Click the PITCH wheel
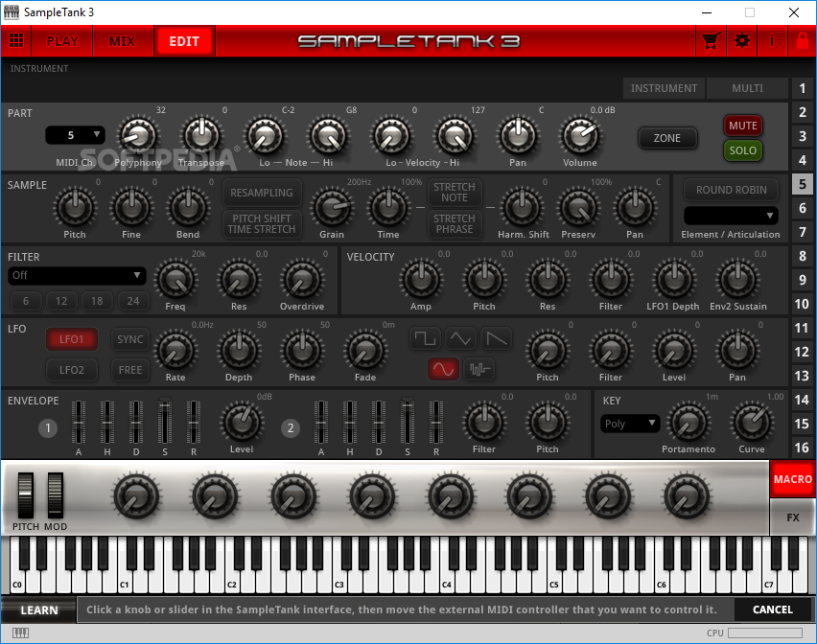Viewport: 817px width, 644px height. (x=26, y=495)
